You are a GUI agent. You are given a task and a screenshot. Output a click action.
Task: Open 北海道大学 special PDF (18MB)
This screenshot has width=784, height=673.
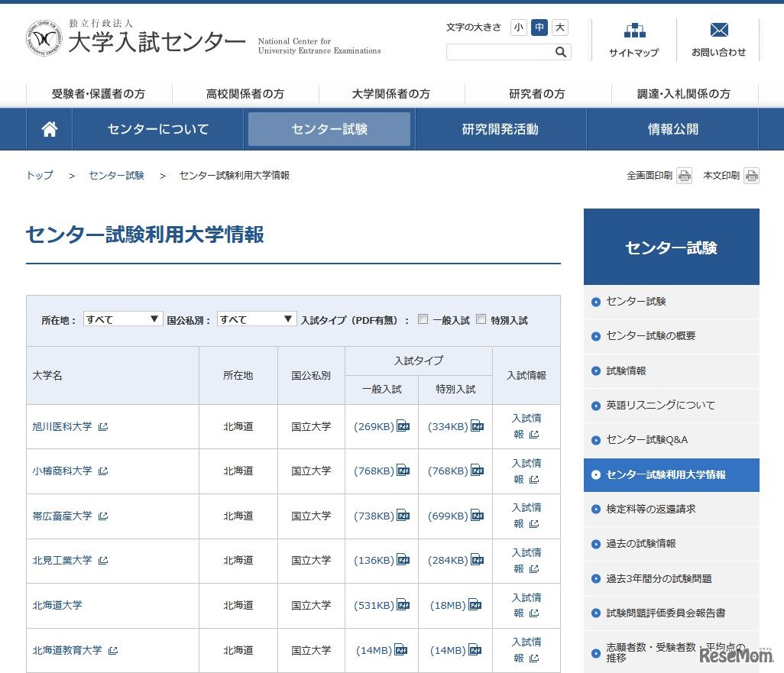point(455,605)
